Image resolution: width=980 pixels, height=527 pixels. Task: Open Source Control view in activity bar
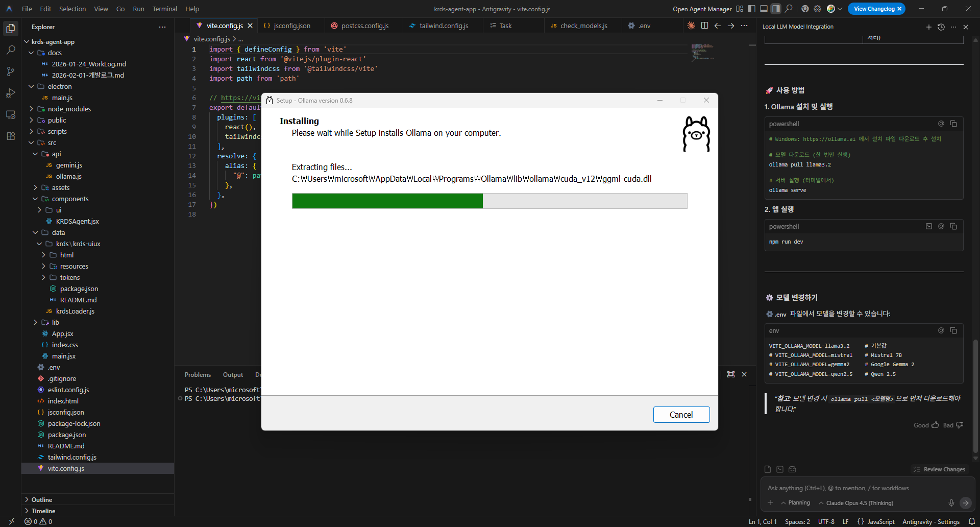[11, 71]
